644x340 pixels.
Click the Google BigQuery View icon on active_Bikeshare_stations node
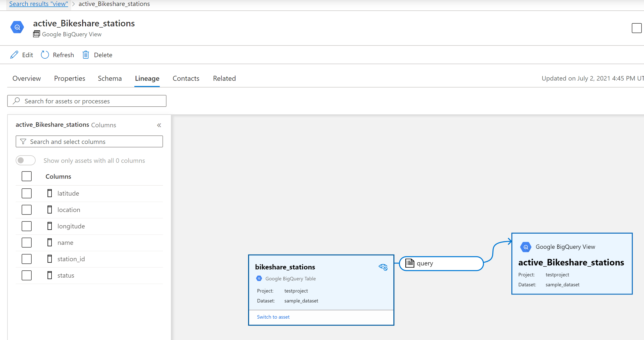[x=525, y=247]
